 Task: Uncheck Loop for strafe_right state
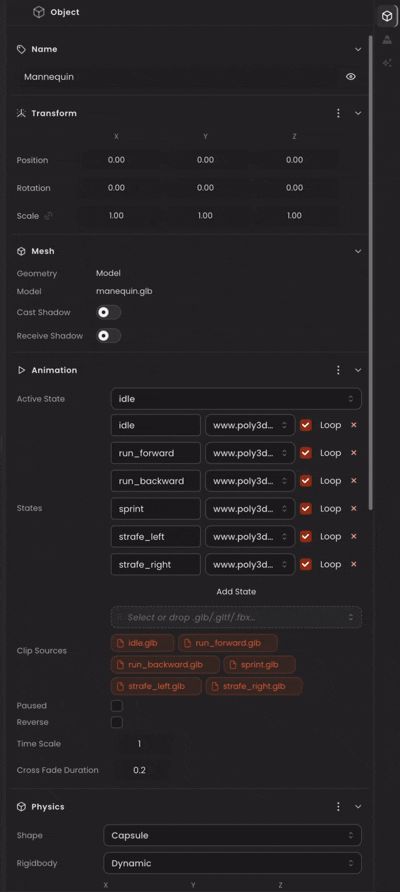tap(306, 564)
